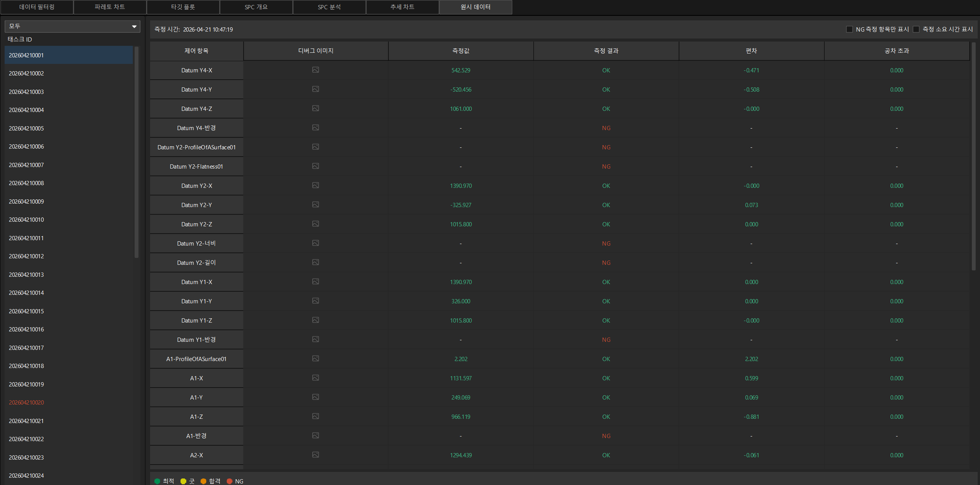The image size is (980, 485).
Task: Click measured value 542.529
Action: (x=461, y=70)
